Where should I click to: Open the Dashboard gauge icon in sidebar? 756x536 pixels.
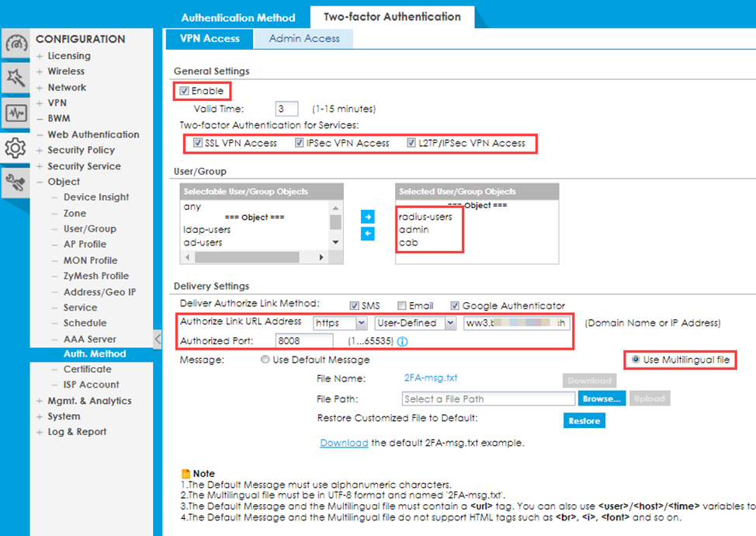[x=16, y=44]
